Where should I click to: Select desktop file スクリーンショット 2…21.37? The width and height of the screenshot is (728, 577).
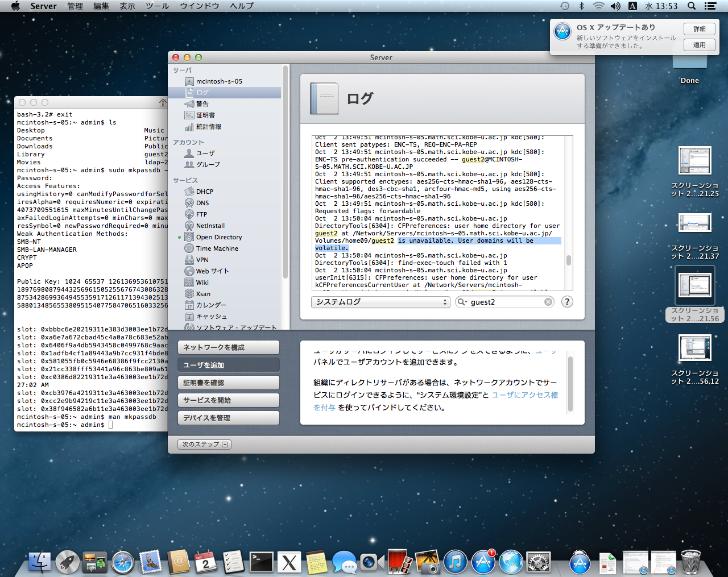(694, 236)
